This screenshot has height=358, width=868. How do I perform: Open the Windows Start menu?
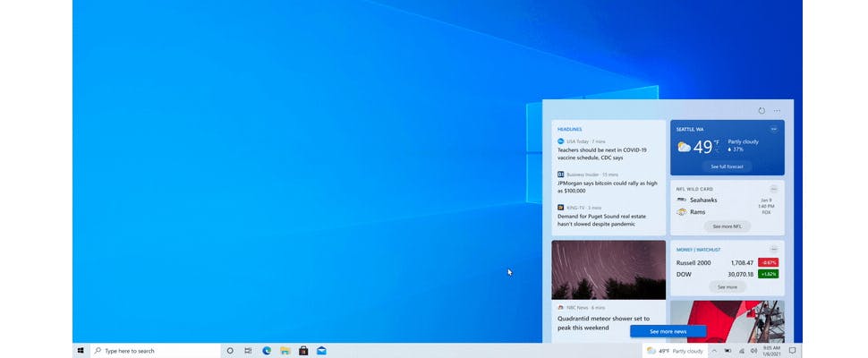coord(81,351)
